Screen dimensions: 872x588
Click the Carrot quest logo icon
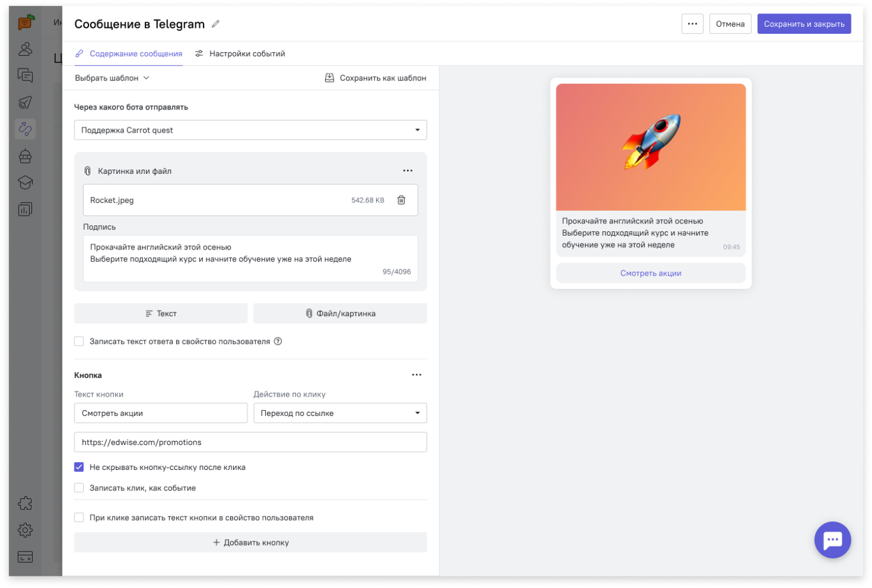click(25, 23)
